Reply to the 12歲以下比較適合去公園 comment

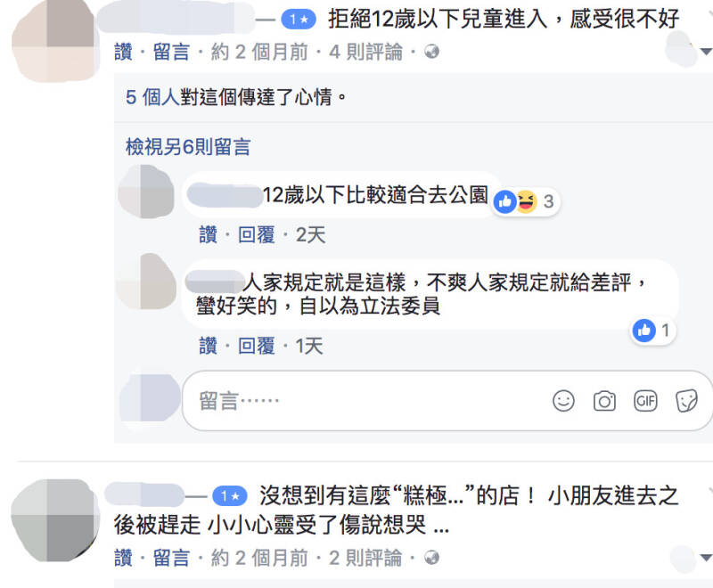(x=257, y=235)
